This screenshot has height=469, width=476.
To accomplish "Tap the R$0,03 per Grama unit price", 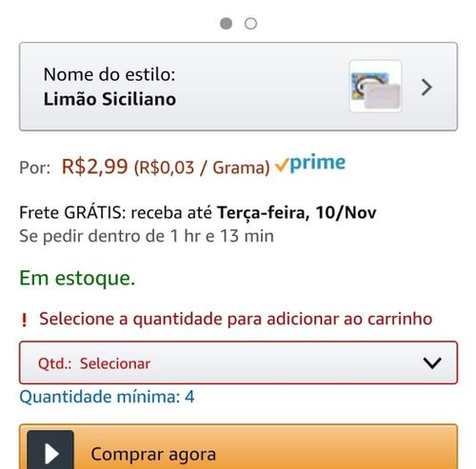I will point(202,167).
